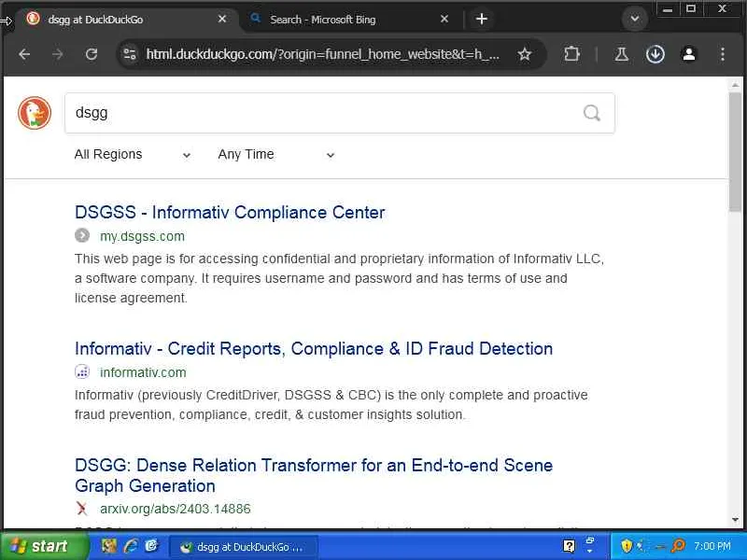Open the Downloads icon in toolbar
The height and width of the screenshot is (560, 747).
coord(655,54)
